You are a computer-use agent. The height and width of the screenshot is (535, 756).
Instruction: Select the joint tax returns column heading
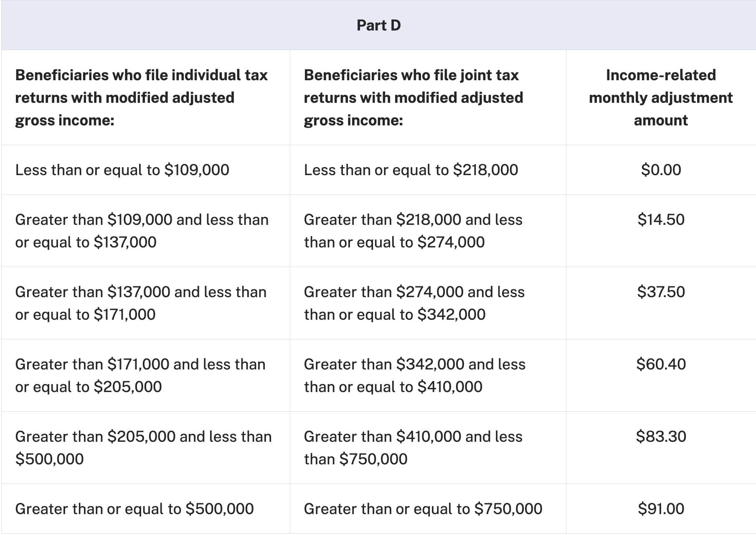tap(413, 97)
